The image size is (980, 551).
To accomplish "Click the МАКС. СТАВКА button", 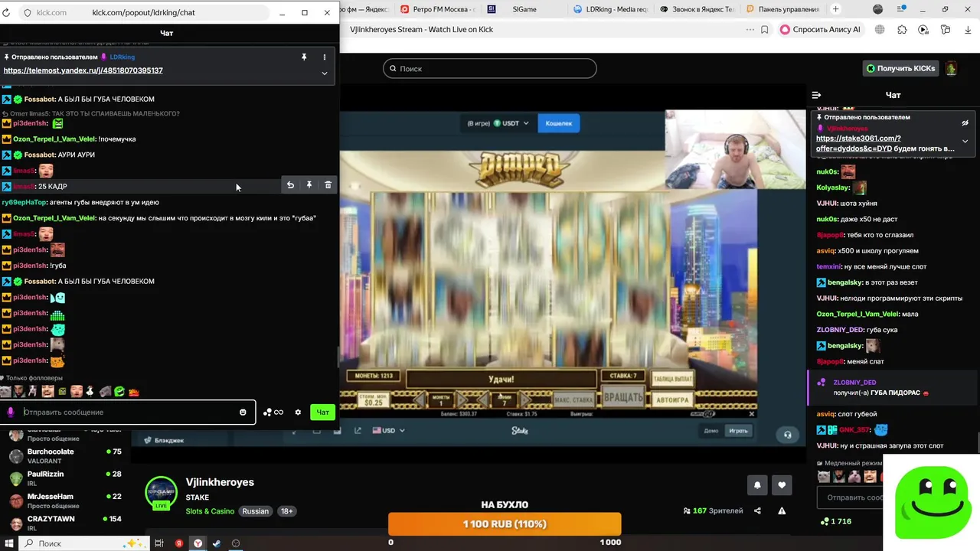I will coord(573,399).
